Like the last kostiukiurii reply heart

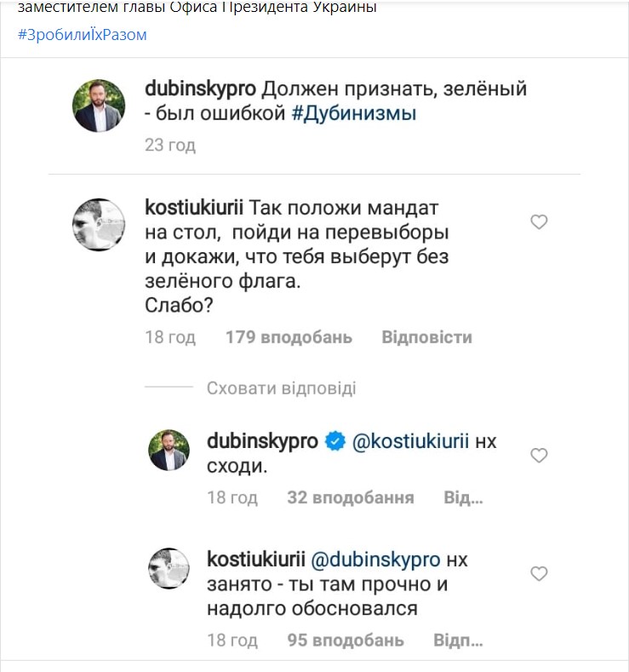click(x=539, y=573)
